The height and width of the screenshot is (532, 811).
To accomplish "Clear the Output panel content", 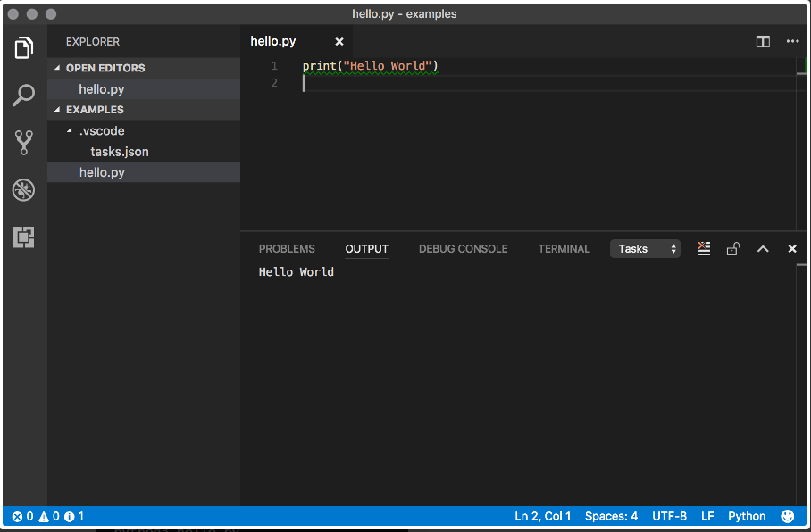I will pos(704,248).
